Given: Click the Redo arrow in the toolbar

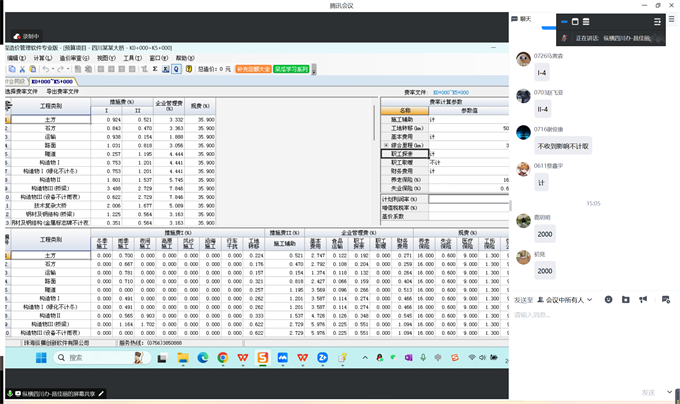Looking at the screenshot, I should [60, 69].
